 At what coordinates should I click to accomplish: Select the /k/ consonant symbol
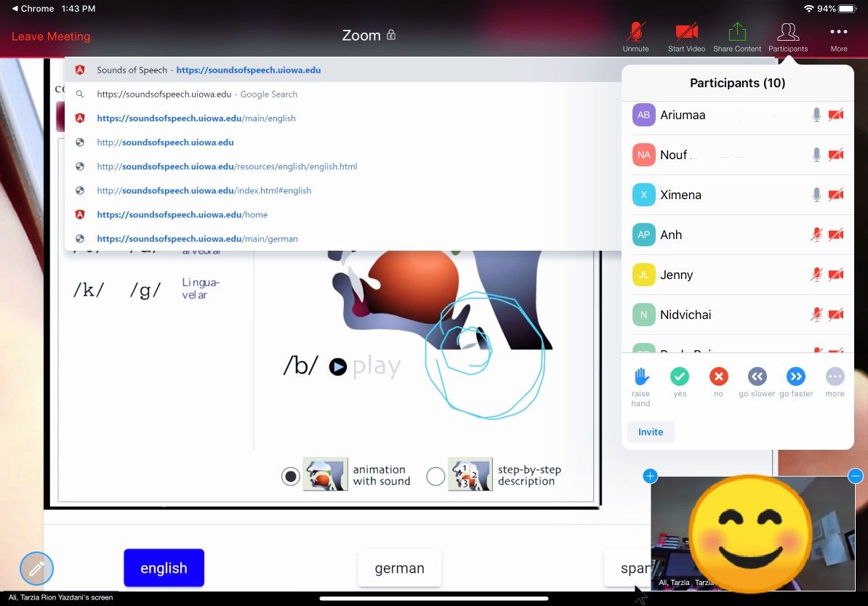89,289
